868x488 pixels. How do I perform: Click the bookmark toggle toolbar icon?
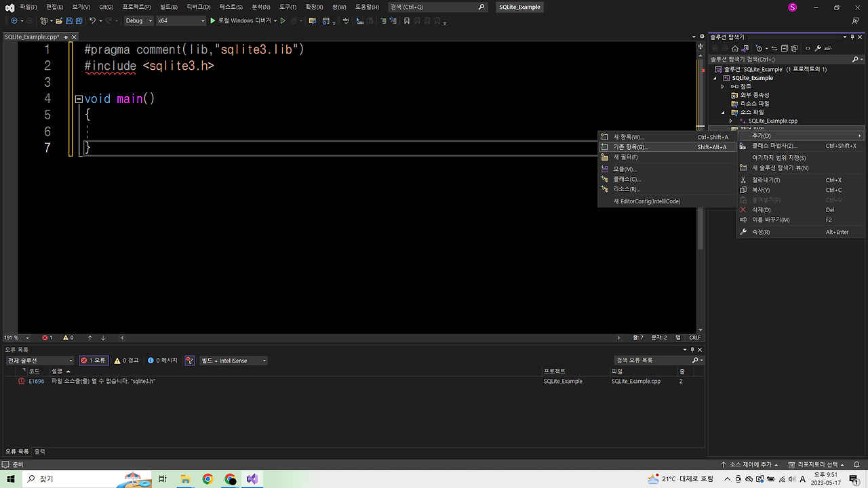pos(407,21)
